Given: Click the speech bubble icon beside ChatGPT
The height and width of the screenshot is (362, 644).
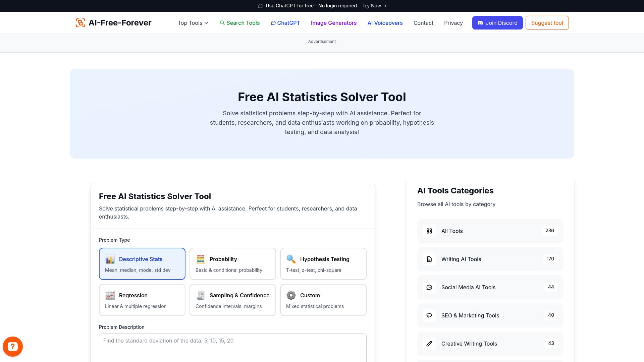Looking at the screenshot, I should point(273,23).
